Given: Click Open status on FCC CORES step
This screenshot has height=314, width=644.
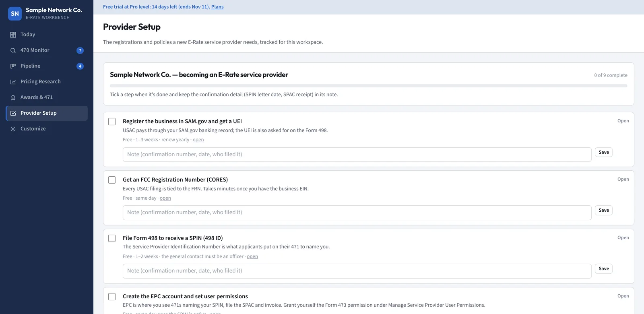Looking at the screenshot, I should [x=623, y=179].
